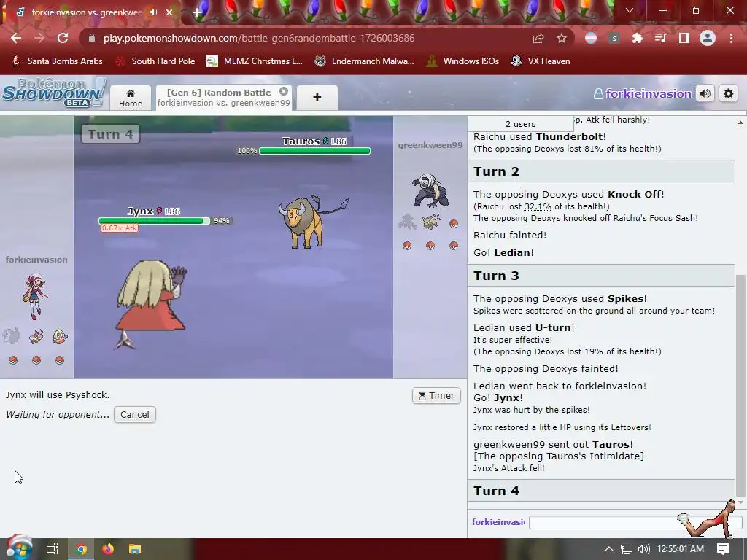Click the network tray icon
Image resolution: width=747 pixels, height=560 pixels.
pyautogui.click(x=627, y=549)
